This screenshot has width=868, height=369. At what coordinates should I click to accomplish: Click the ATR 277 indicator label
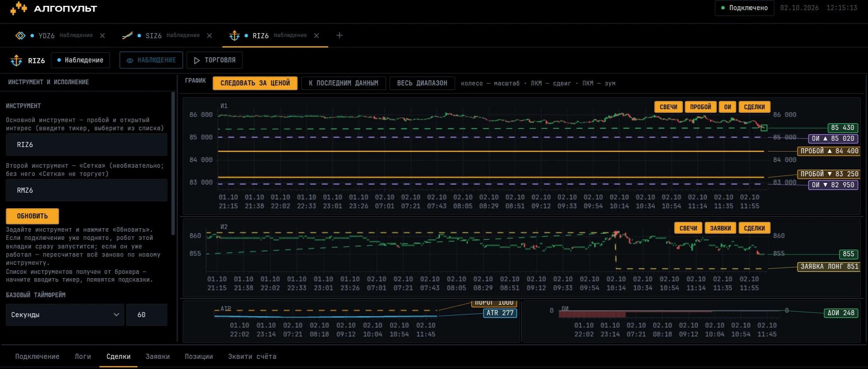click(500, 313)
